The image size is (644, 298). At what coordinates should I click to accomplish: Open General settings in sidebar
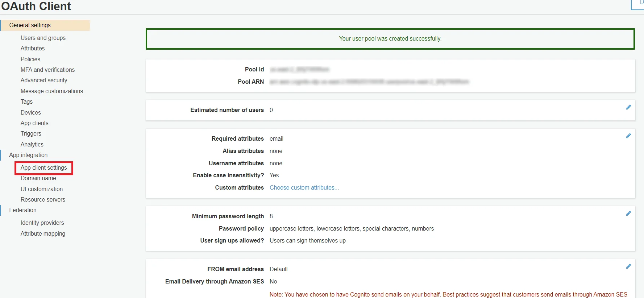pyautogui.click(x=45, y=25)
